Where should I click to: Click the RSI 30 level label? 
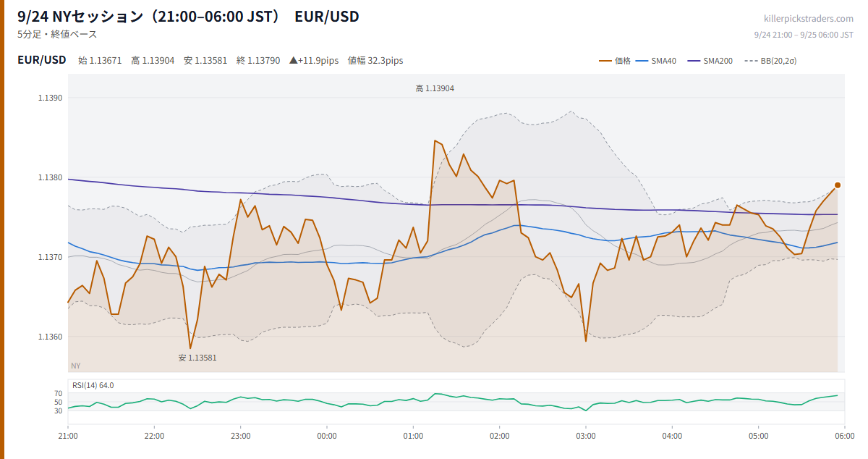(59, 411)
